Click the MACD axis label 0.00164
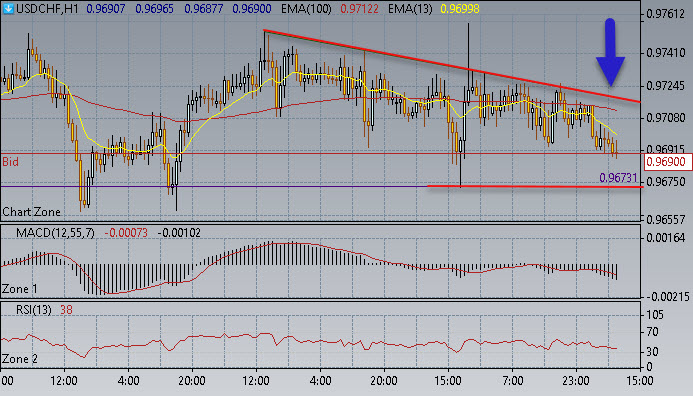Image resolution: width=693 pixels, height=396 pixels. (x=665, y=238)
